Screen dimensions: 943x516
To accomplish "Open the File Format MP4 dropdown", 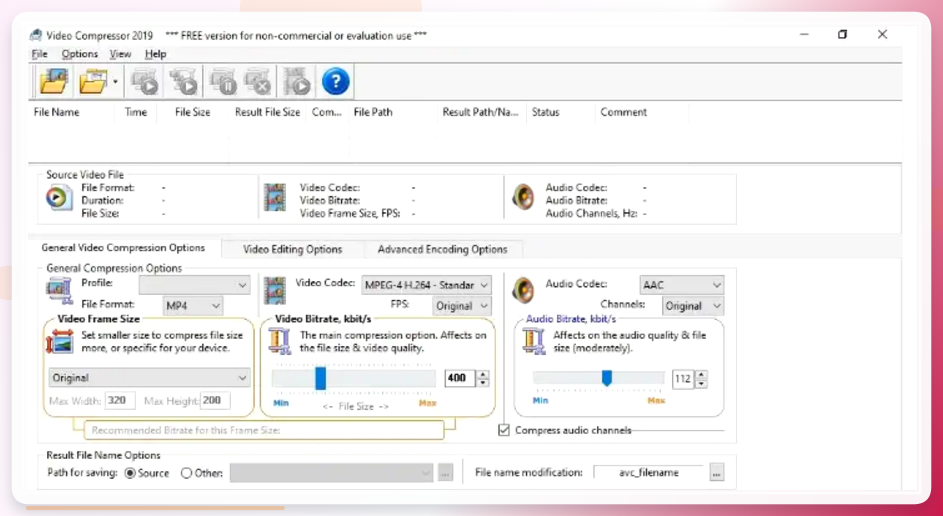I will [193, 306].
